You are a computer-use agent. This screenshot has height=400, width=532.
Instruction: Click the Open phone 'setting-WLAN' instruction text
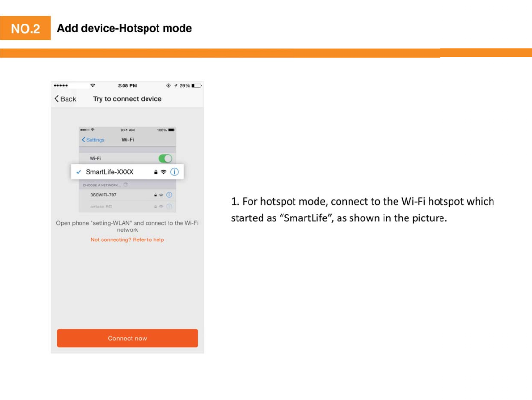(127, 226)
